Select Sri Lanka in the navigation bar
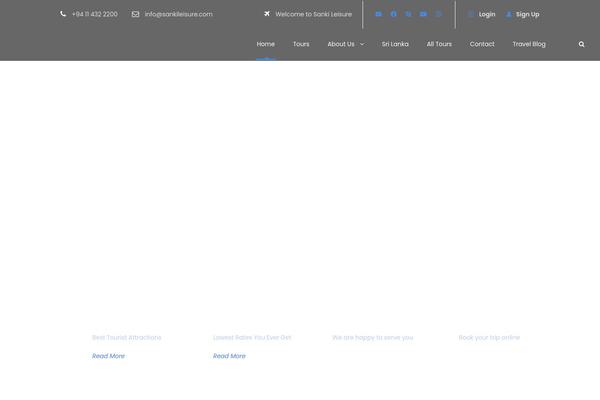The image size is (600, 400). pos(395,44)
